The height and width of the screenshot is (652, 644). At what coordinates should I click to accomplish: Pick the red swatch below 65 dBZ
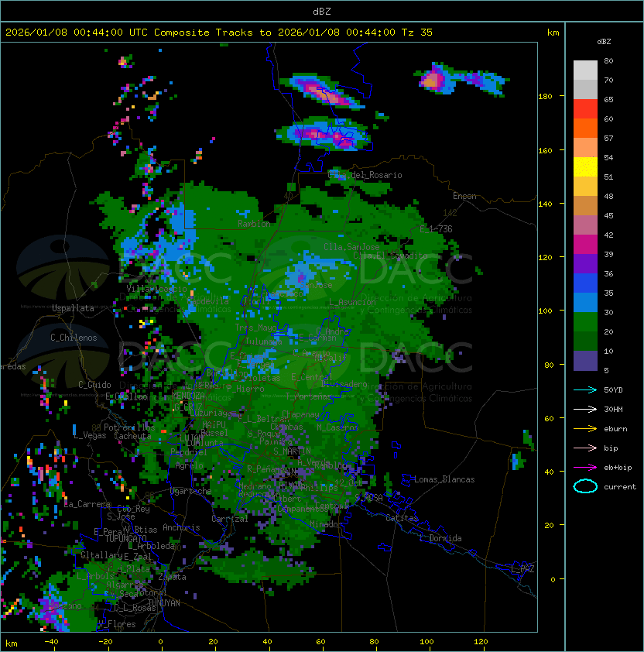pyautogui.click(x=585, y=109)
